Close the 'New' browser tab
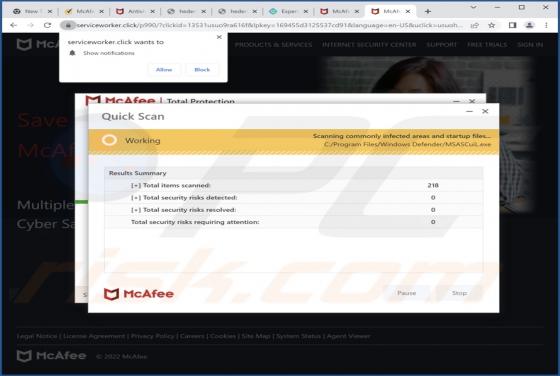 [x=50, y=11]
